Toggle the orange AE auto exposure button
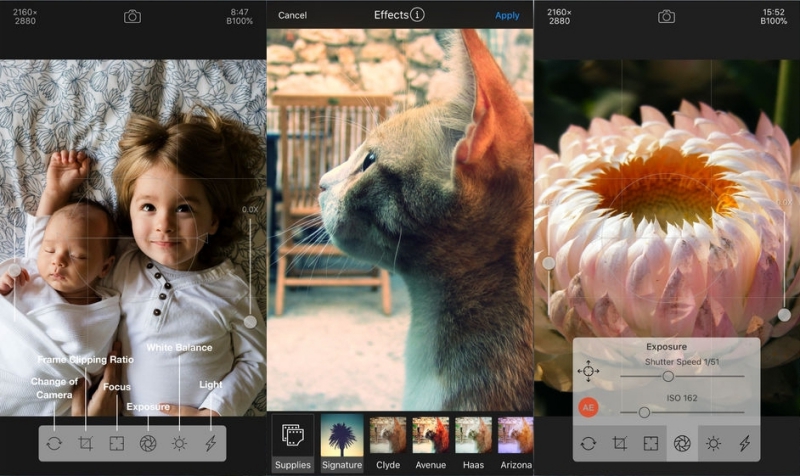This screenshot has width=800, height=476. [x=588, y=408]
